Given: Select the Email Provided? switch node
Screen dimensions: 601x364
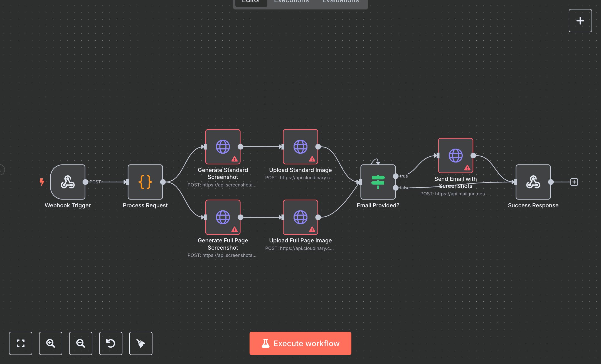Looking at the screenshot, I should point(378,182).
